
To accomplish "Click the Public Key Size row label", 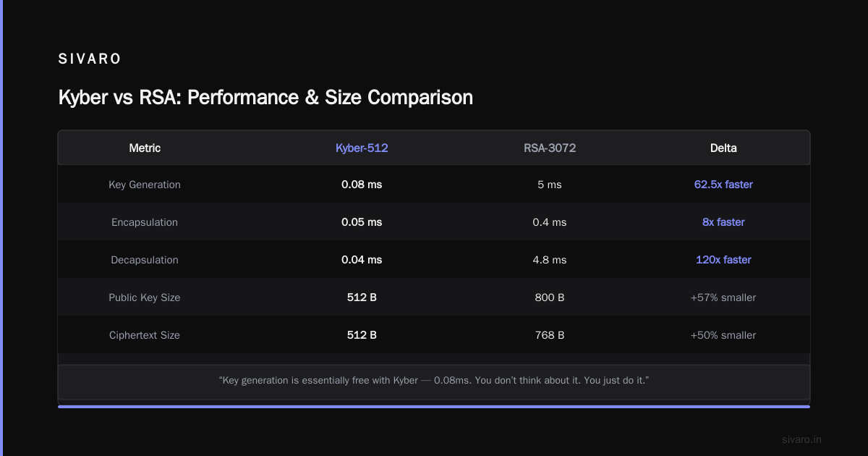I will (145, 297).
